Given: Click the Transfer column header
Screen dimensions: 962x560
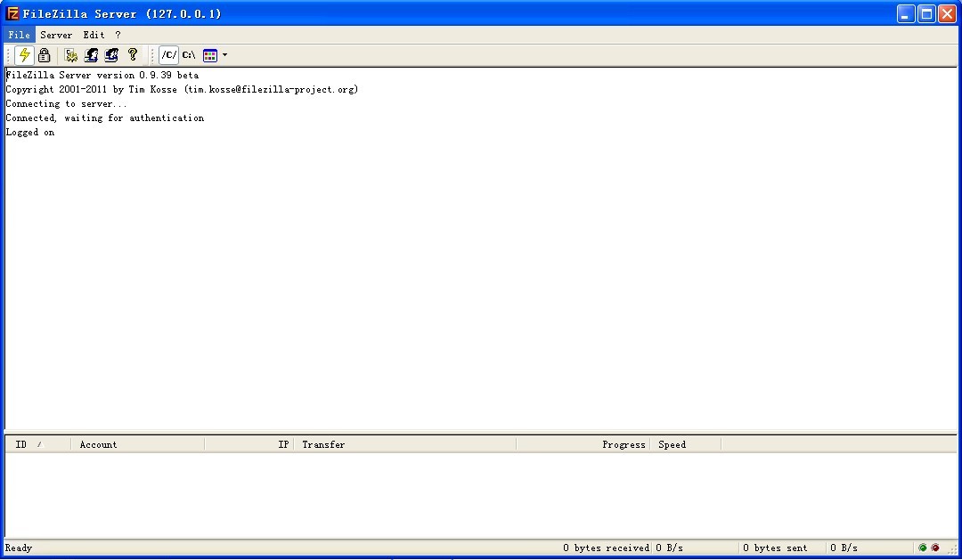Looking at the screenshot, I should (x=323, y=444).
